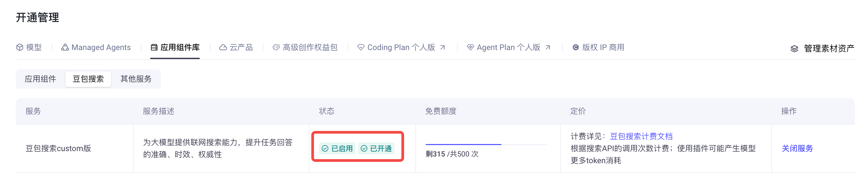Click 关闭服务 to close the service
The height and width of the screenshot is (184, 868).
(797, 148)
